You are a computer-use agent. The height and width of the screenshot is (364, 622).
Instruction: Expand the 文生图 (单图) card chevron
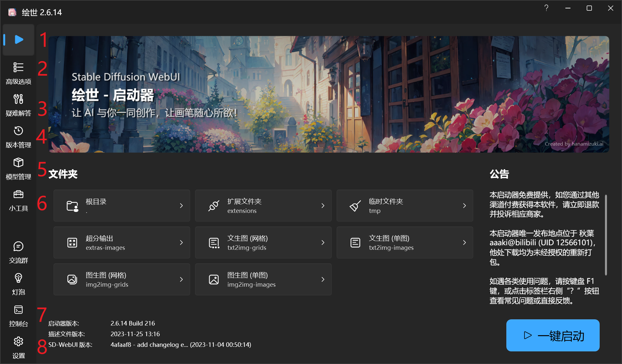coord(465,243)
